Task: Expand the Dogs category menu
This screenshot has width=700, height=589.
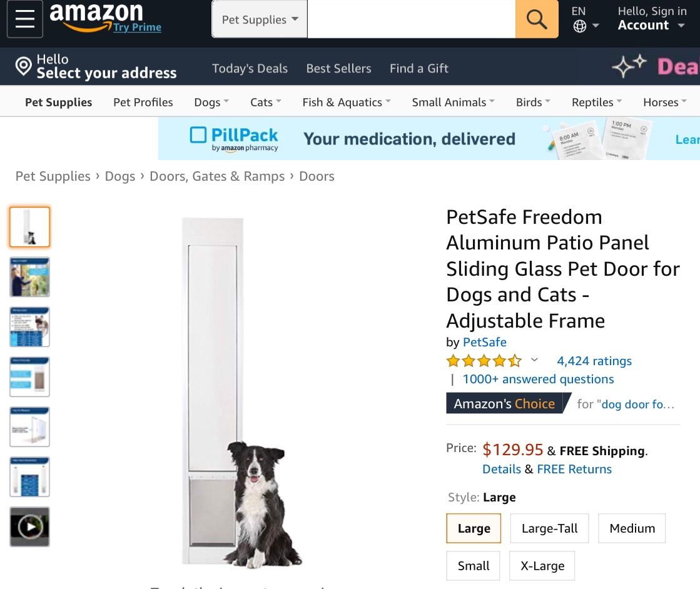Action: point(211,102)
